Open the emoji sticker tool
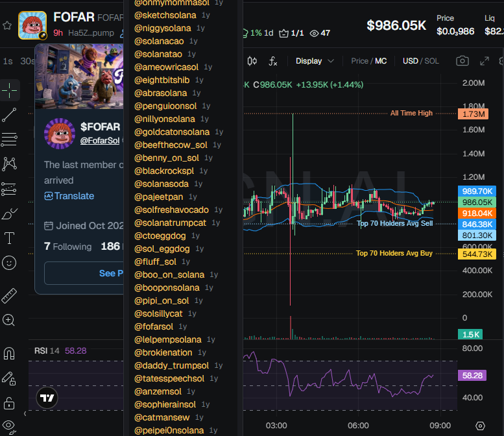The image size is (504, 436). 9,263
